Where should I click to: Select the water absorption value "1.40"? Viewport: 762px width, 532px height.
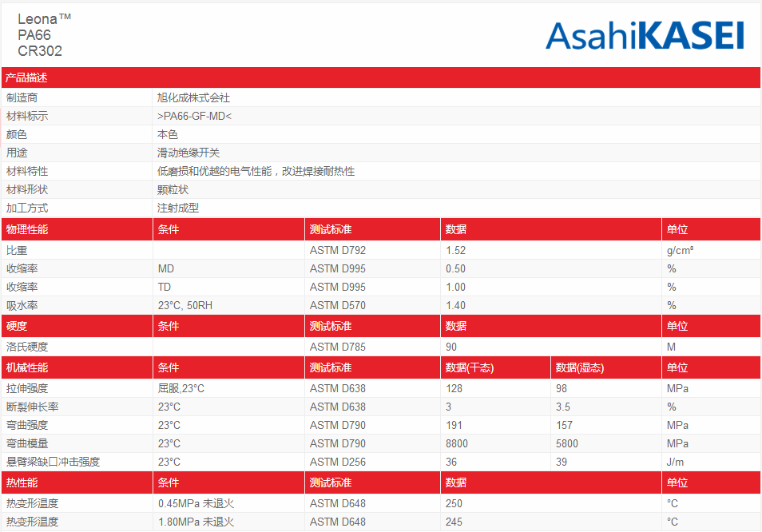[456, 306]
